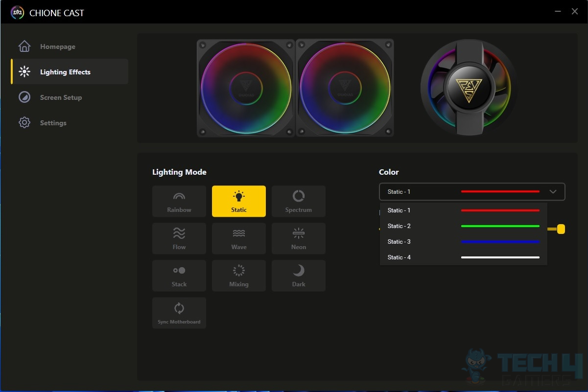Click the left RGB fan preview
Screen dimensions: 588x392
pos(246,88)
